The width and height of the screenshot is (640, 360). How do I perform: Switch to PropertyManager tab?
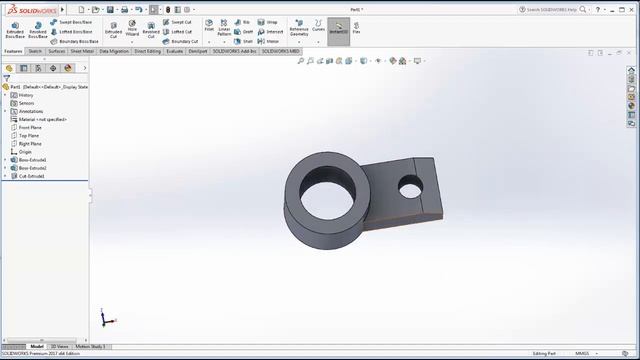pos(24,68)
